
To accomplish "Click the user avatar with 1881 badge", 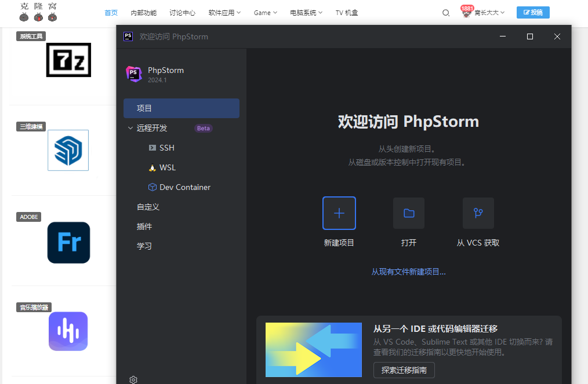I will [466, 12].
